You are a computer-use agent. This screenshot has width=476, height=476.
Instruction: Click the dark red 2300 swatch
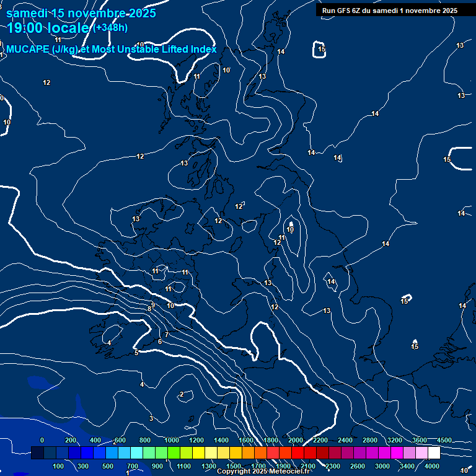pos(323,452)
